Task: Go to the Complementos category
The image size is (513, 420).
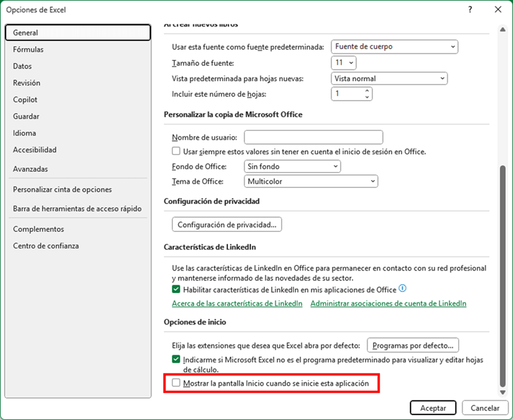Action: [x=78, y=229]
